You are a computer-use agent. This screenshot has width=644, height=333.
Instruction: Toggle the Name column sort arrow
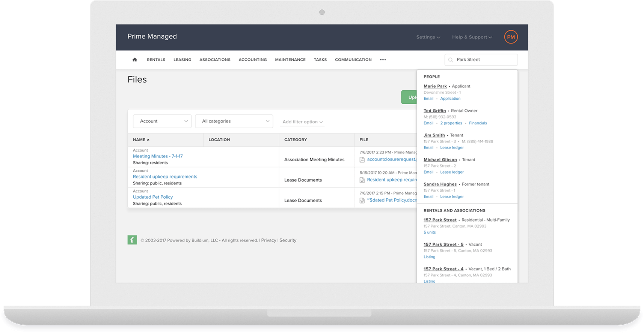pyautogui.click(x=148, y=140)
